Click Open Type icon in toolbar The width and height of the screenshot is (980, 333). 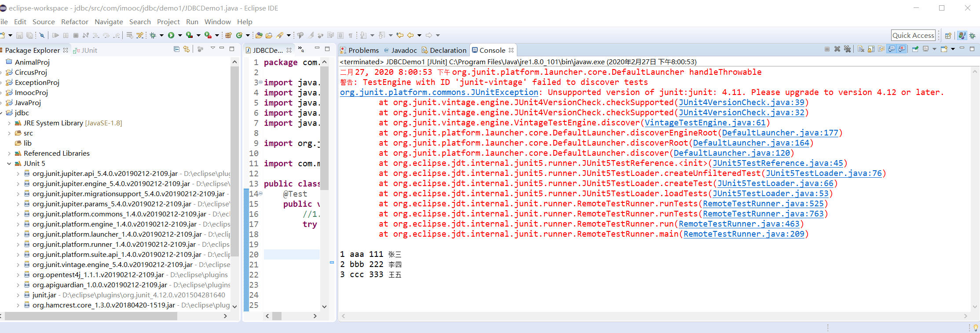(259, 35)
